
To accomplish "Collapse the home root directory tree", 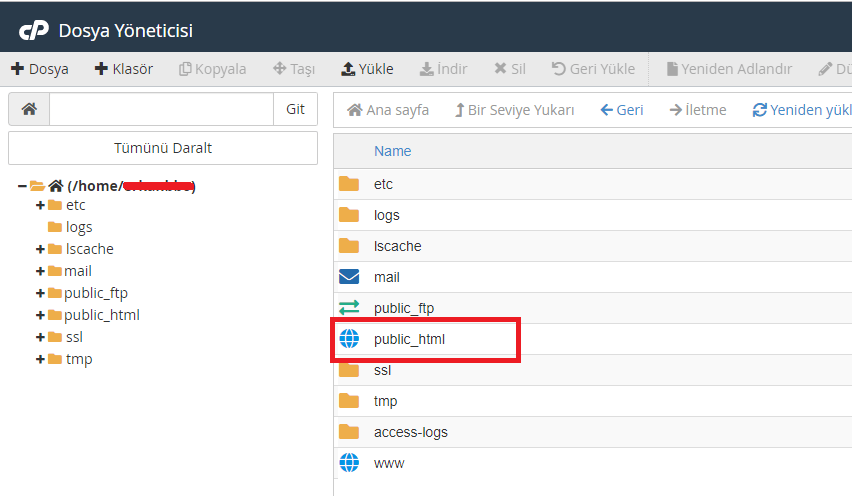I will click(x=22, y=185).
